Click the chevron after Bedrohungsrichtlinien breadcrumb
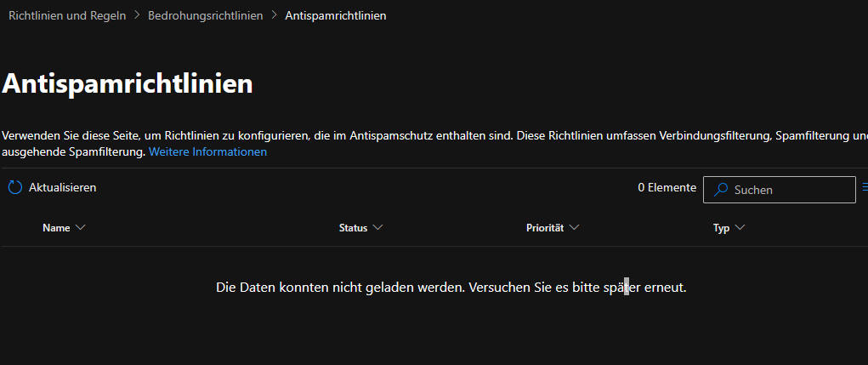 (274, 15)
